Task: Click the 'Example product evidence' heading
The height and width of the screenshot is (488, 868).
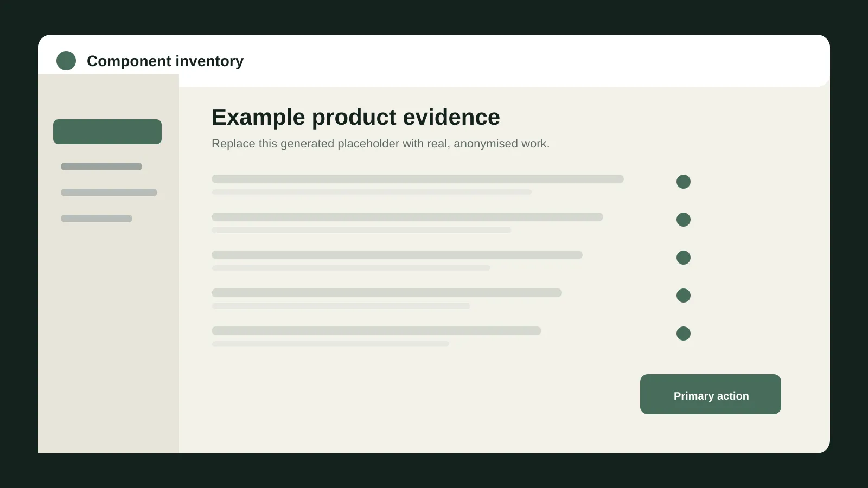Action: pyautogui.click(x=356, y=117)
